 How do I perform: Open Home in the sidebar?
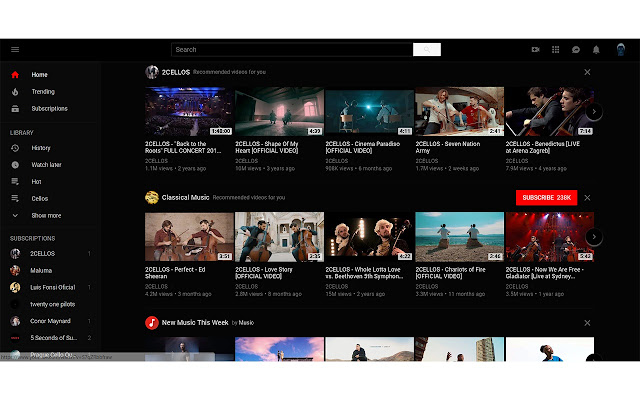pos(40,75)
